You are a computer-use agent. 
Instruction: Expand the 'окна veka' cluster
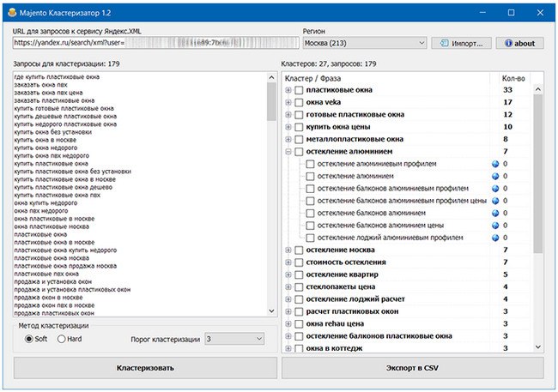288,102
